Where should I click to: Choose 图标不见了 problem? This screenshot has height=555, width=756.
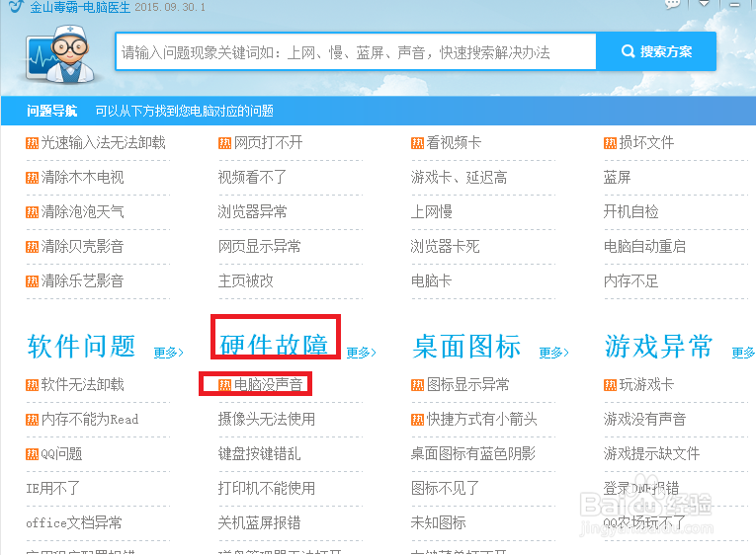click(445, 489)
